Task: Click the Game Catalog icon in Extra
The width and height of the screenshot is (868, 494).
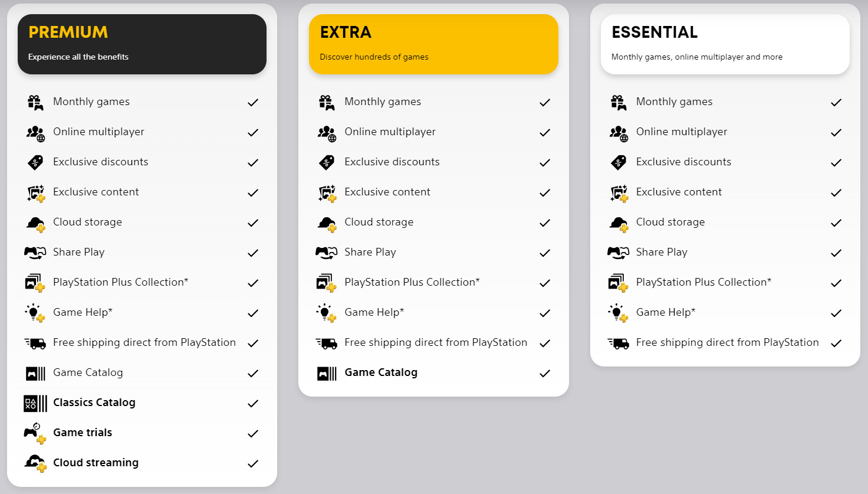Action: click(x=327, y=373)
